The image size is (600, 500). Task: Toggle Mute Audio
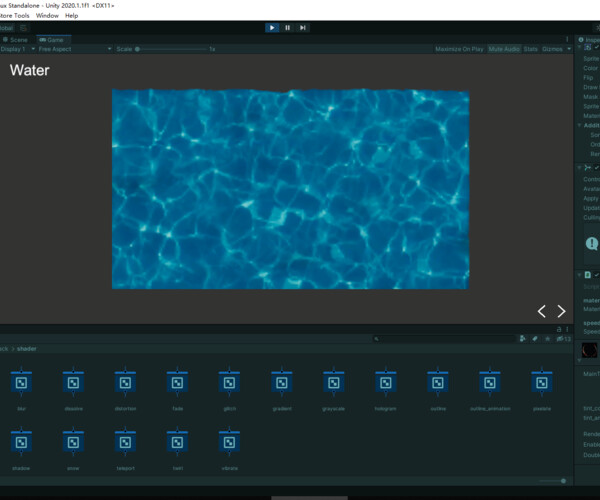[504, 49]
